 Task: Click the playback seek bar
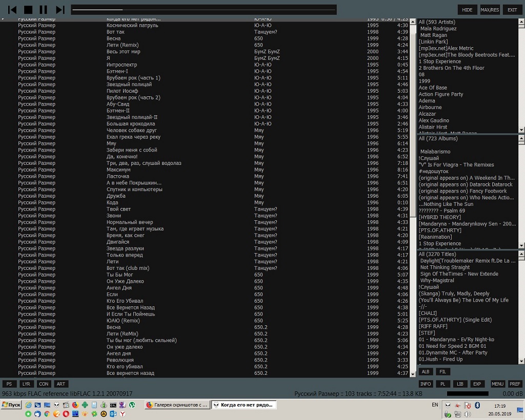(204, 10)
